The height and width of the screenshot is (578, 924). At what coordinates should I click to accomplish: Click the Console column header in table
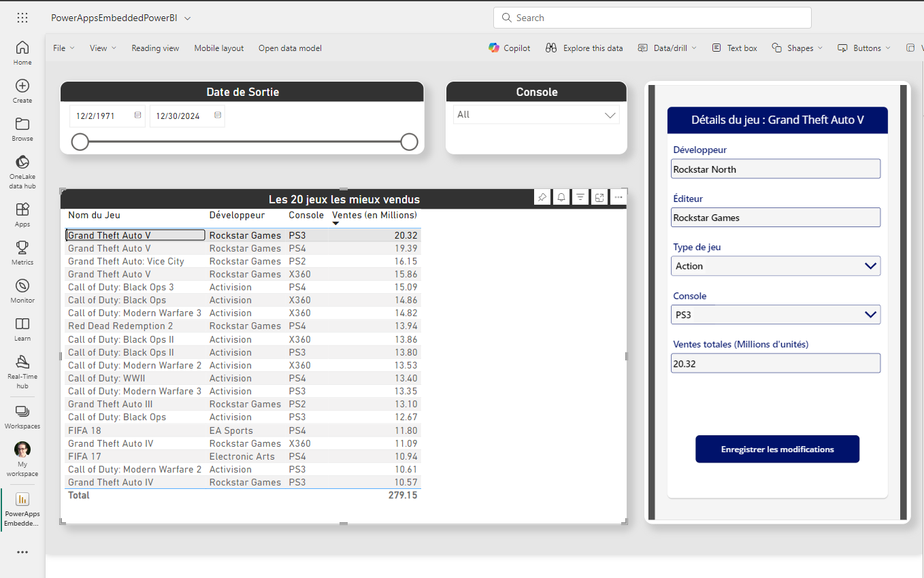pos(306,215)
